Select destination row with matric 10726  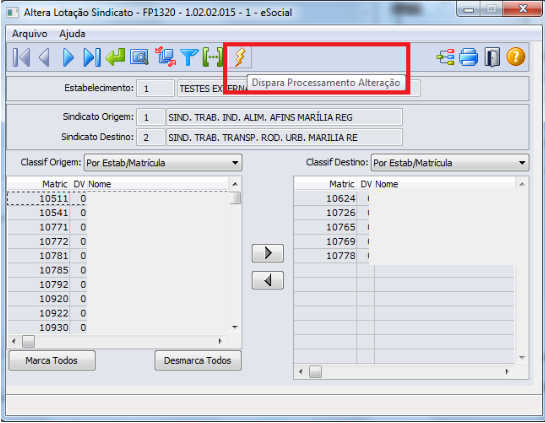(404, 212)
